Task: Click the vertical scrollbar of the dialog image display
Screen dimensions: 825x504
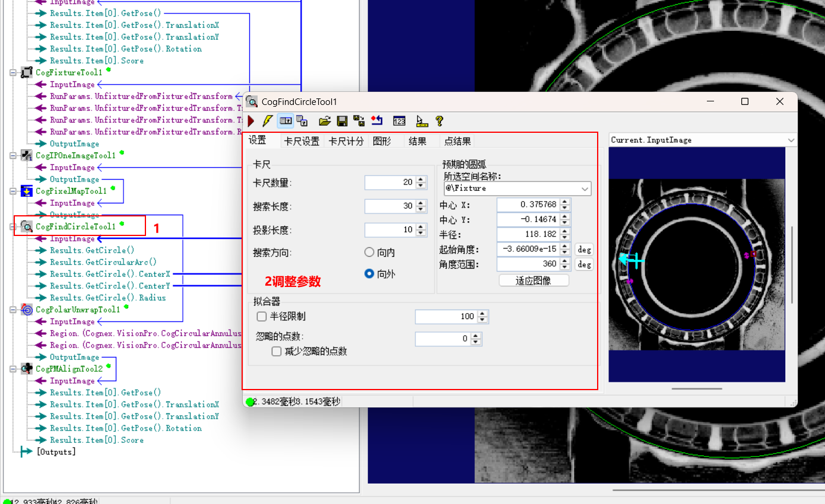Action: [x=791, y=264]
